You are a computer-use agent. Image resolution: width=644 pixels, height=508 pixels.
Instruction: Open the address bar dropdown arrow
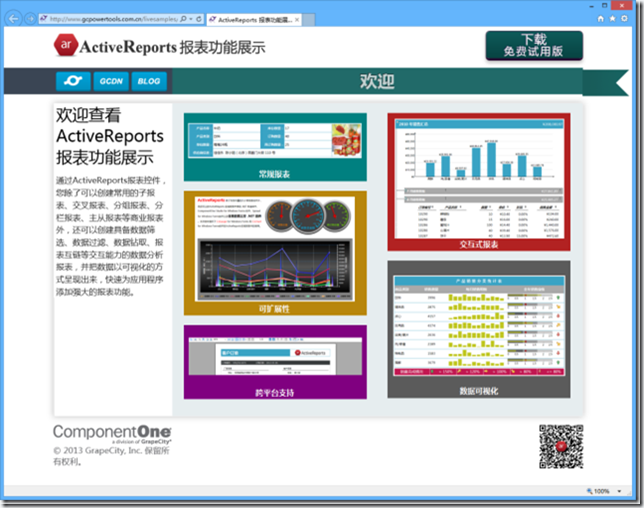[x=191, y=19]
